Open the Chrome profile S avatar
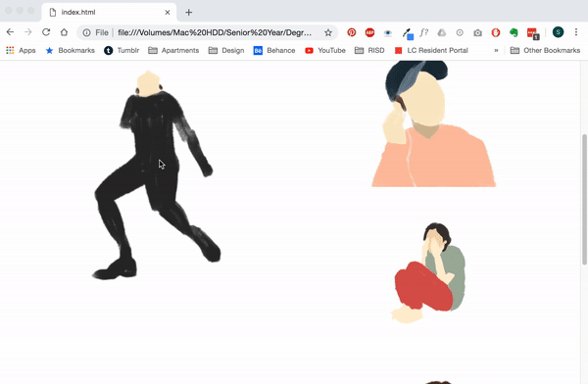The image size is (588, 384). pyautogui.click(x=558, y=32)
